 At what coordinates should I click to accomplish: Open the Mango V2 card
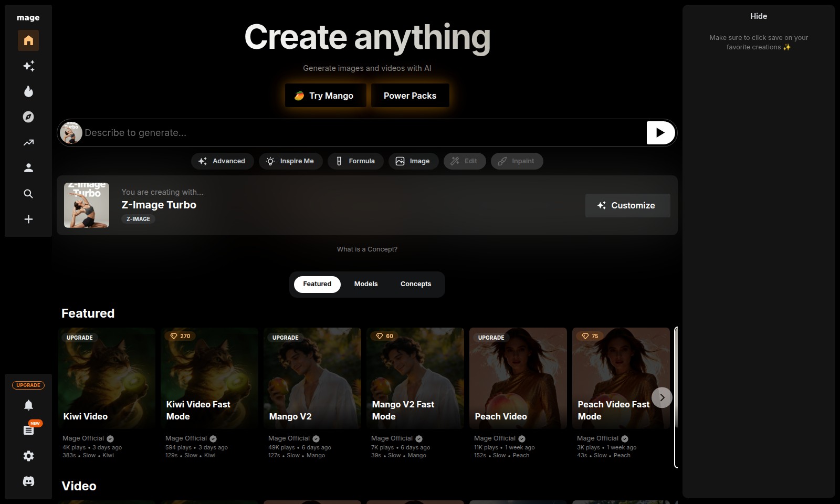pos(312,378)
